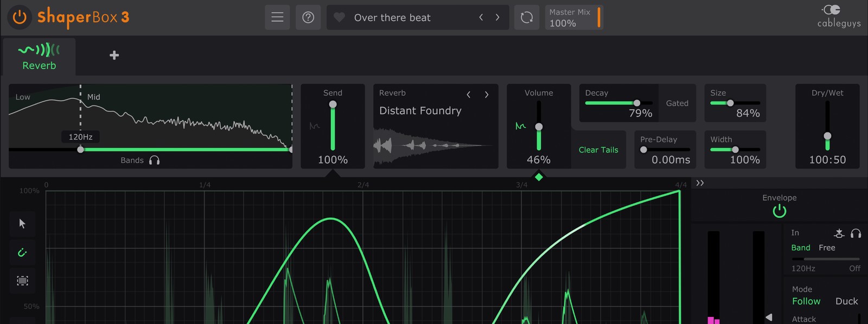This screenshot has height=324, width=868.
Task: Select Free input mode
Action: click(827, 247)
